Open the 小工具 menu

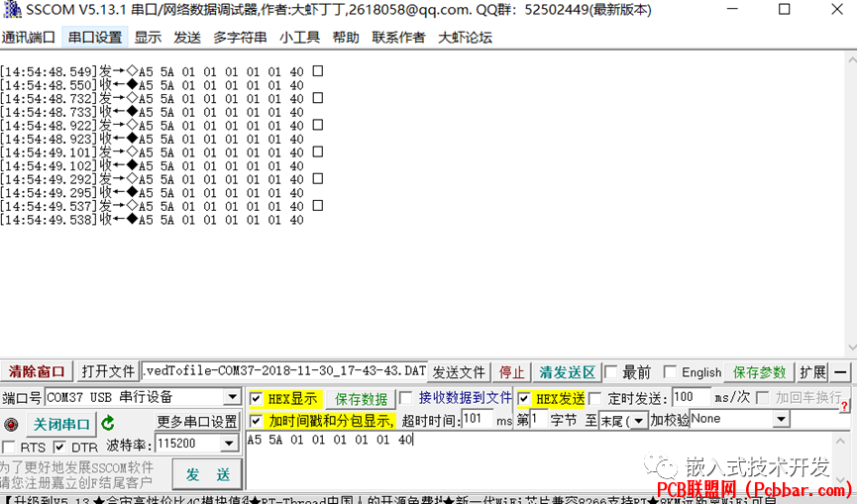click(x=299, y=37)
